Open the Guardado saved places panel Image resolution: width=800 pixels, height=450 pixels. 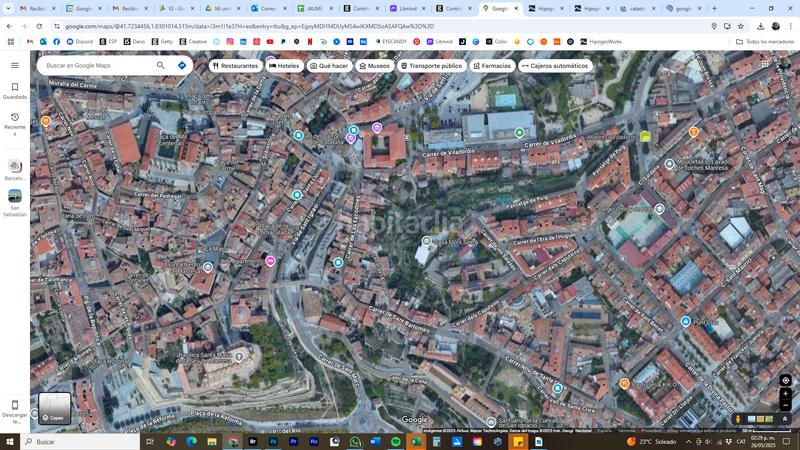click(x=15, y=91)
